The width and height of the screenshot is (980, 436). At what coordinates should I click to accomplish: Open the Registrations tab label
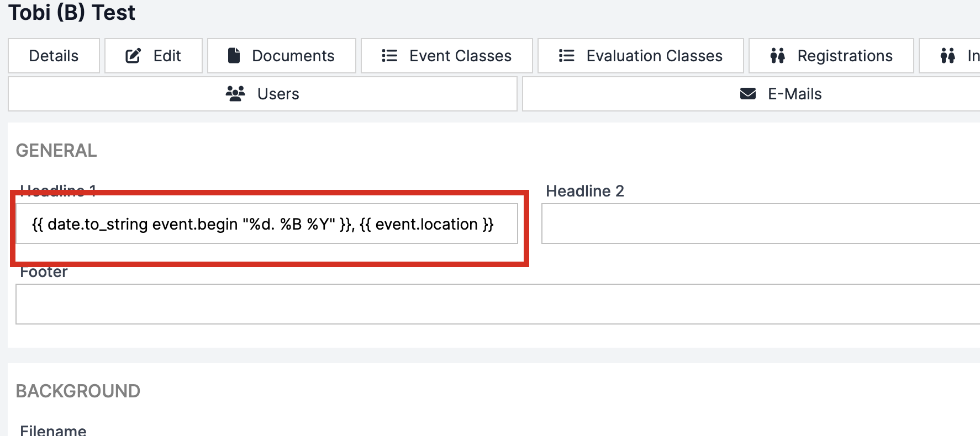pyautogui.click(x=845, y=56)
